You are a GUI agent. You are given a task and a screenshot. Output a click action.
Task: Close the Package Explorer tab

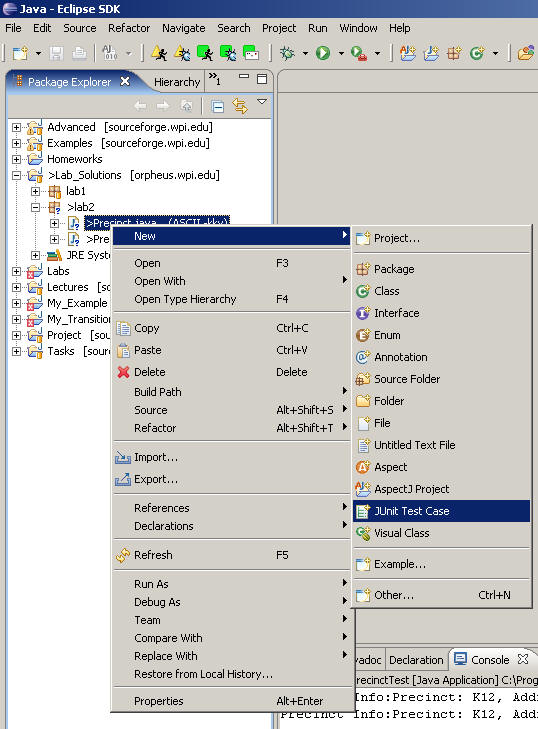(125, 81)
